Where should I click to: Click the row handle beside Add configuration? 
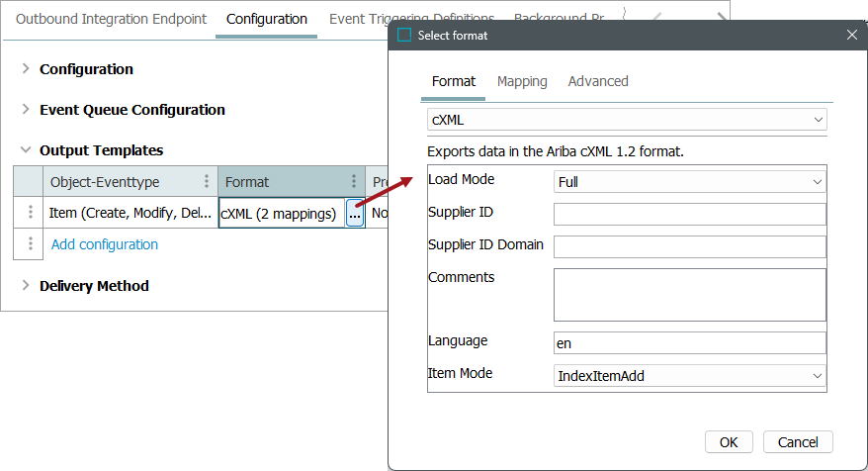[30, 243]
